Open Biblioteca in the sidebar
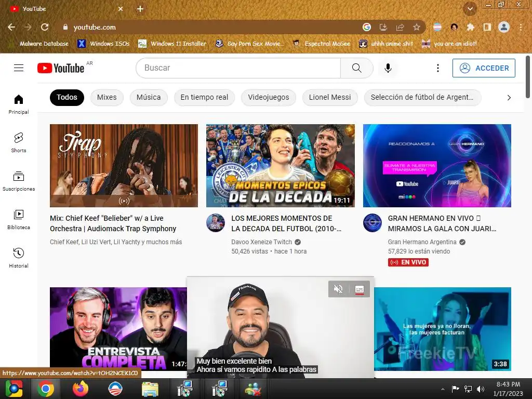The height and width of the screenshot is (399, 532). click(19, 220)
